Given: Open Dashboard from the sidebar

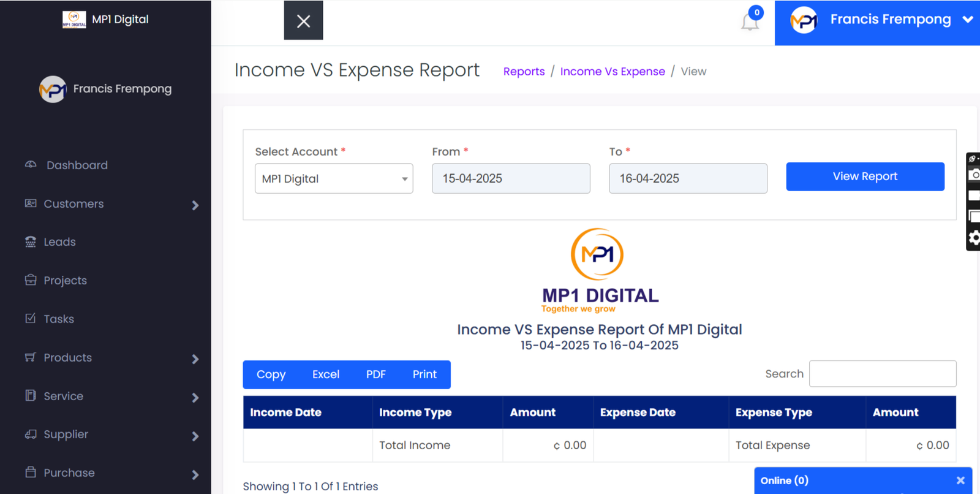Looking at the screenshot, I should pos(77,165).
